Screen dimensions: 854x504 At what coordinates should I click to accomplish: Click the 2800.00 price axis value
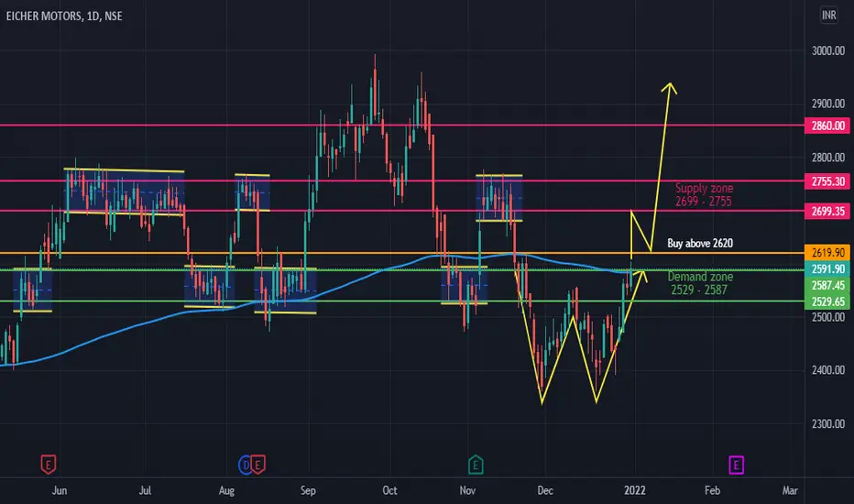(x=827, y=158)
